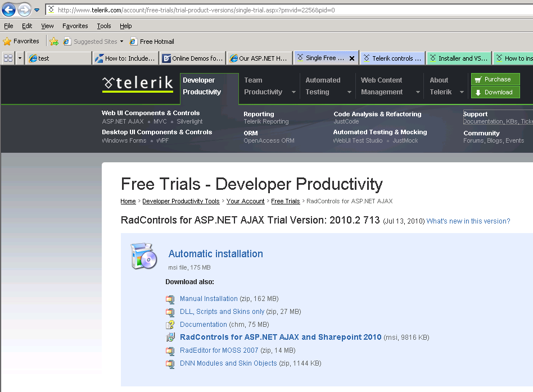Viewport: 533px width, 392px height.
Task: Click the address bar URL field
Action: (x=289, y=10)
